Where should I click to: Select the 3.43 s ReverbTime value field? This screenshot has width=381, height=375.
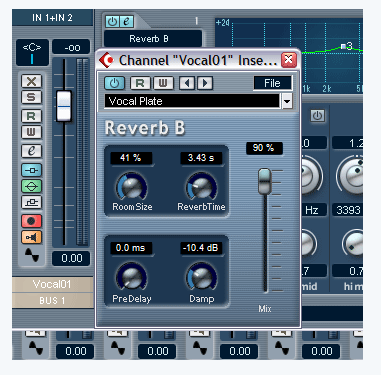coord(201,158)
